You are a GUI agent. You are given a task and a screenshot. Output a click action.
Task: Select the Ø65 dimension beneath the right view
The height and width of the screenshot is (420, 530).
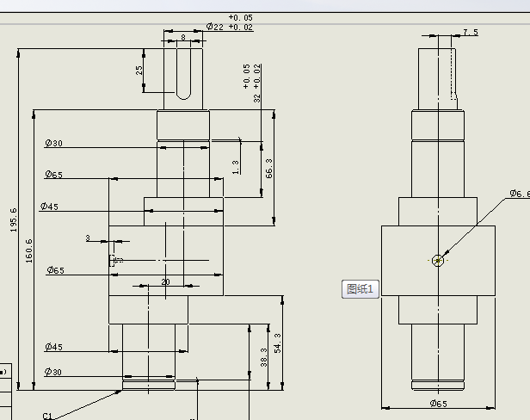coord(439,404)
